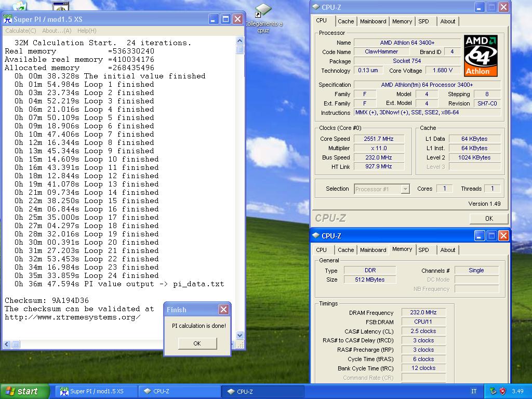Click the 3.49 system clock

pos(517,391)
